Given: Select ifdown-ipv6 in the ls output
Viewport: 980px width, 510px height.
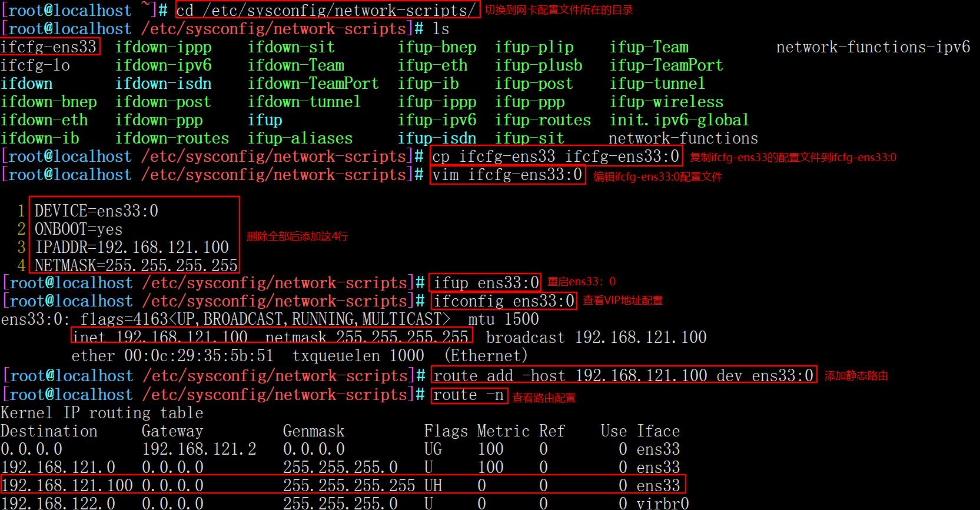Looking at the screenshot, I should click(163, 65).
